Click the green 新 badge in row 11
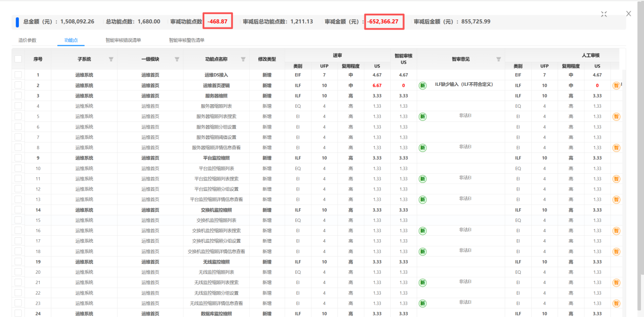Image resolution: width=644 pixels, height=317 pixels. click(x=422, y=179)
